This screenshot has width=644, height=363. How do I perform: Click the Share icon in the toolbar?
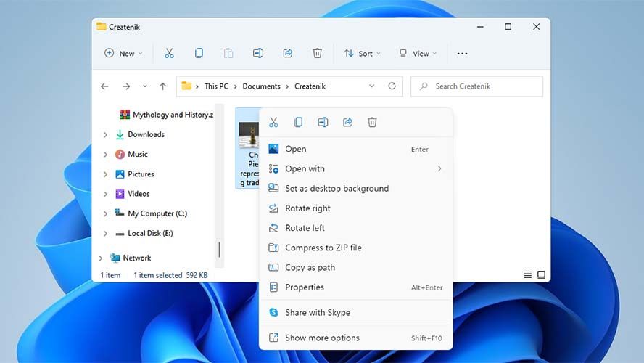click(x=287, y=54)
